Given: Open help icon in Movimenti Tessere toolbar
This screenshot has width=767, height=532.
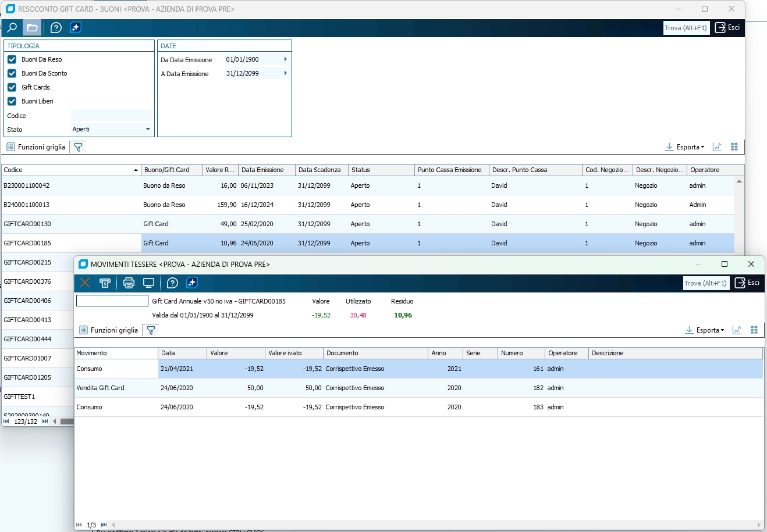Looking at the screenshot, I should tap(172, 283).
